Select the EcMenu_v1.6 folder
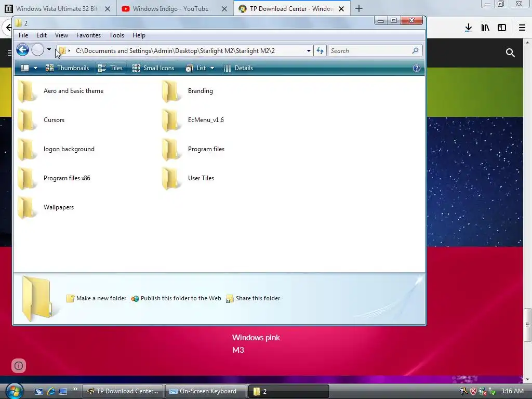The height and width of the screenshot is (399, 532). click(x=193, y=120)
